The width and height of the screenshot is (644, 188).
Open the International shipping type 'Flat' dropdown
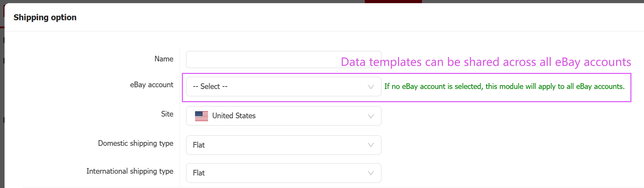[279, 173]
